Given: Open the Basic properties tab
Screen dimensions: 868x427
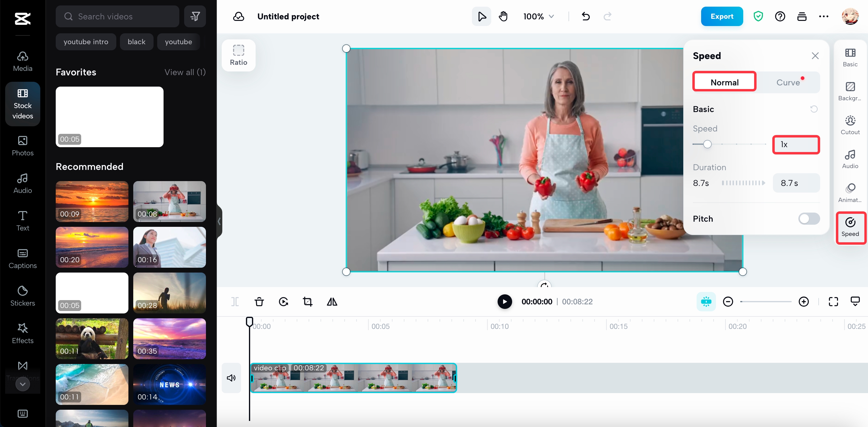Looking at the screenshot, I should tap(850, 57).
